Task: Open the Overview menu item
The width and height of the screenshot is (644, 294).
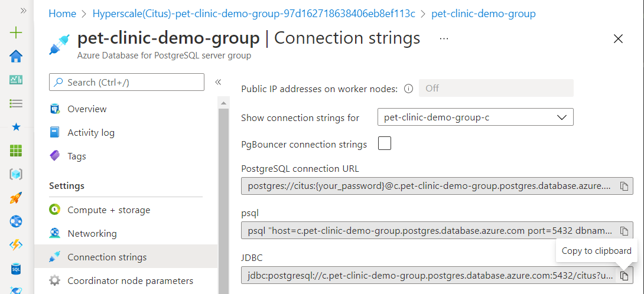Action: 87,109
